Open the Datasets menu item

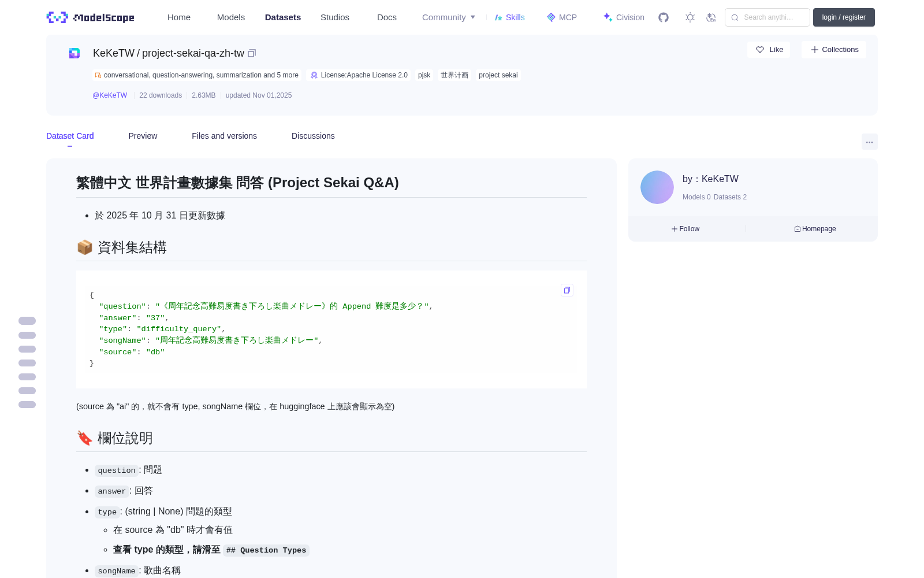tap(283, 17)
